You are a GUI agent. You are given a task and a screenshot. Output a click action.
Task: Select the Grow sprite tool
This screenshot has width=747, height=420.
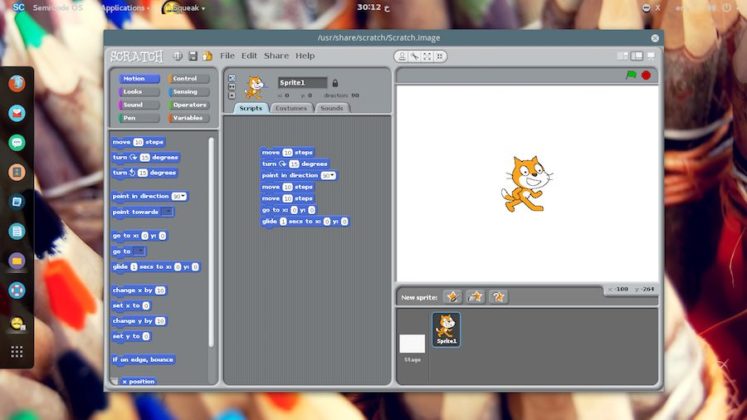[x=427, y=56]
